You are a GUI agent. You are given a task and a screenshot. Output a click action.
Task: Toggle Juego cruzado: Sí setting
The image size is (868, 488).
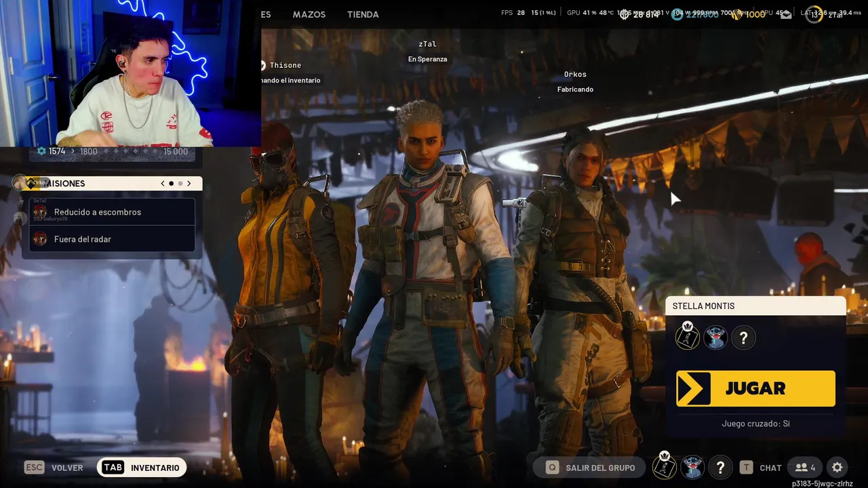755,424
